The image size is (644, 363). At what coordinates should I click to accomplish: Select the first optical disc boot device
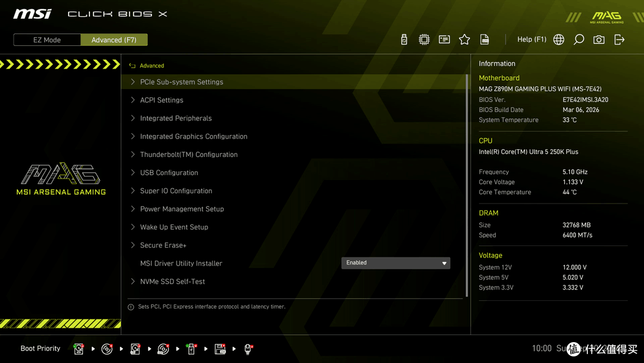107,349
